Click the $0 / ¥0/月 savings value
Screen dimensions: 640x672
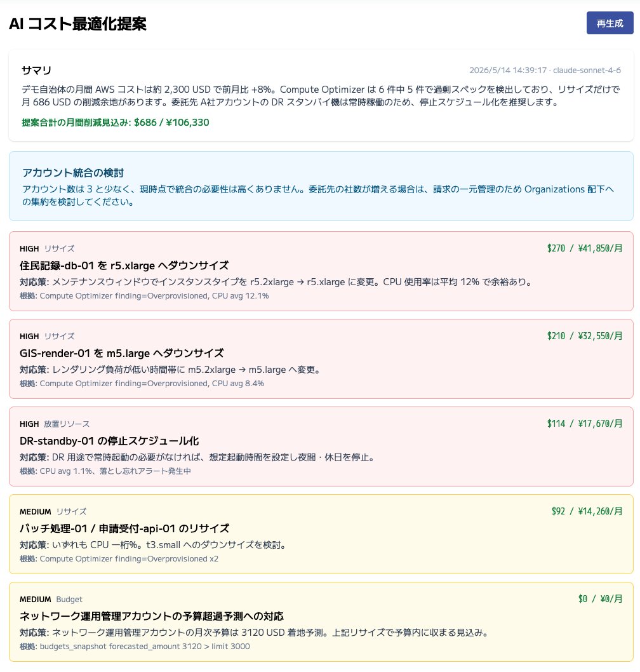point(600,599)
